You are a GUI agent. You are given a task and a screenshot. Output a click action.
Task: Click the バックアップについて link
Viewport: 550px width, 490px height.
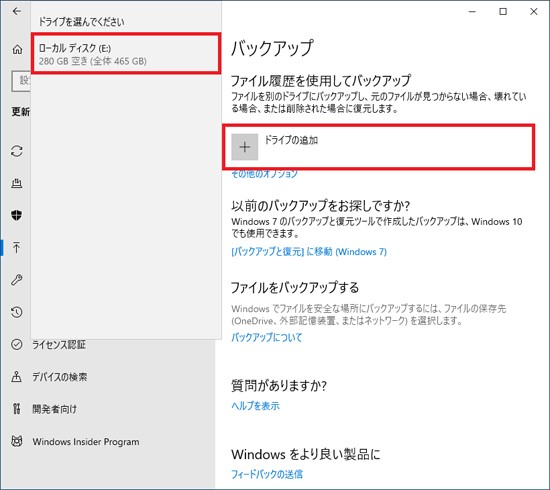267,337
